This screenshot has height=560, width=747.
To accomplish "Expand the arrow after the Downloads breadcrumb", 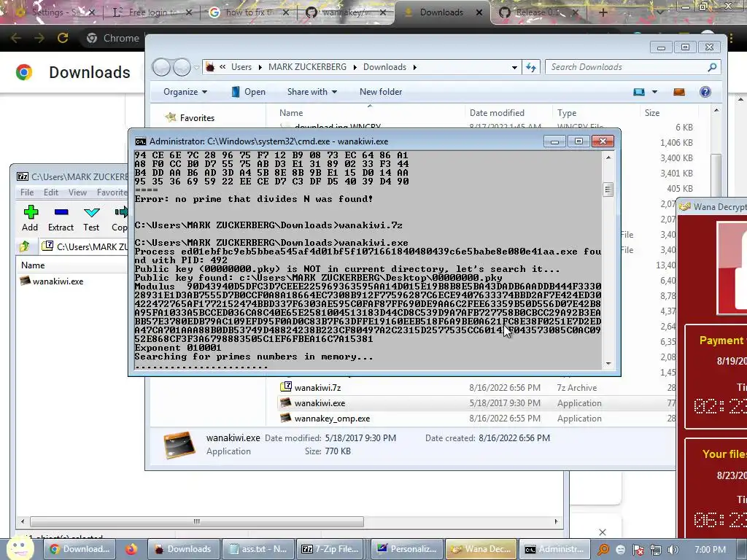I will click(414, 67).
